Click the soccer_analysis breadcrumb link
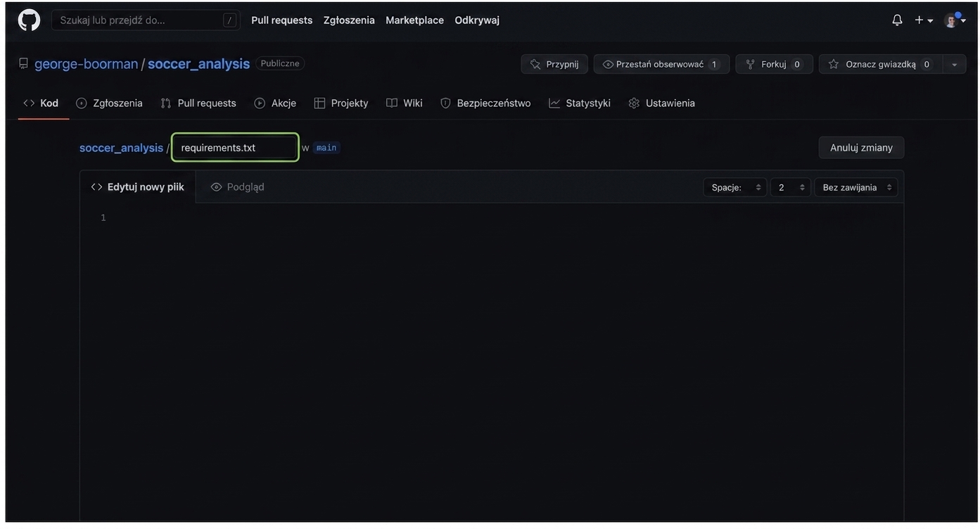Screen dimensions: 980x529 point(121,148)
